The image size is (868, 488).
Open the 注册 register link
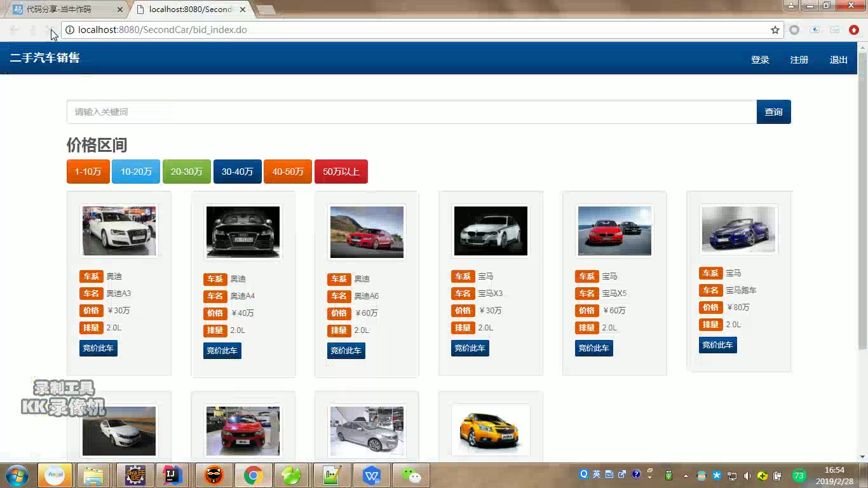(799, 60)
